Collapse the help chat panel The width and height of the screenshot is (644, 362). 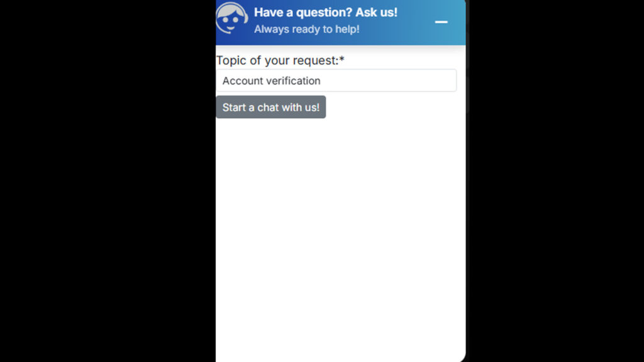click(x=441, y=22)
